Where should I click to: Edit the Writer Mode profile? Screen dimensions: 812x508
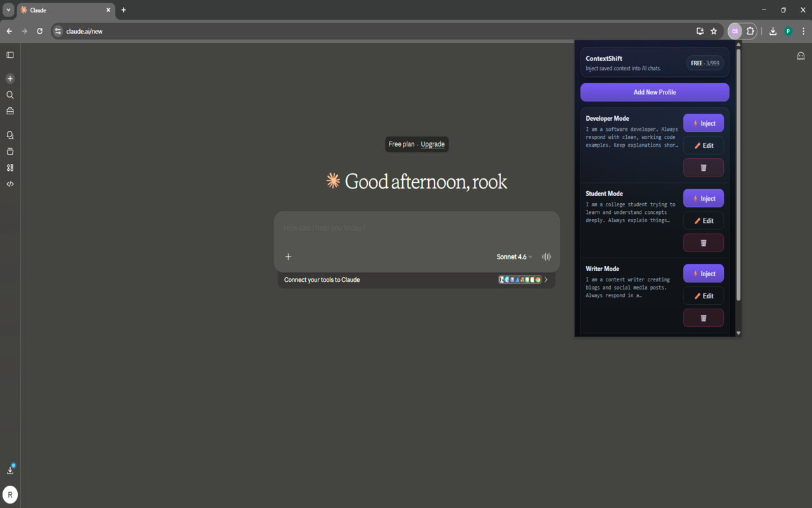pyautogui.click(x=704, y=296)
